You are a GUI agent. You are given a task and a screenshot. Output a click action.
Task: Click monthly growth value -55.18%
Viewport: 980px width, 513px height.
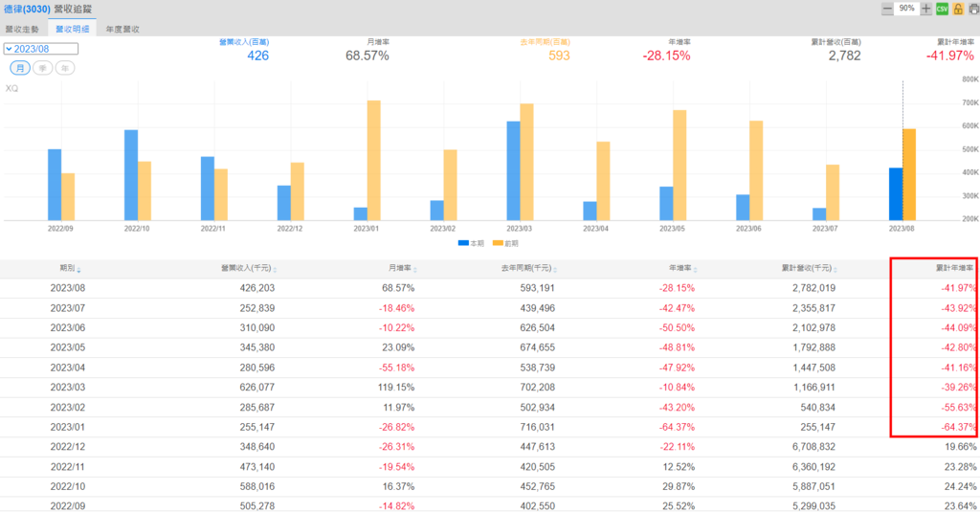(396, 368)
